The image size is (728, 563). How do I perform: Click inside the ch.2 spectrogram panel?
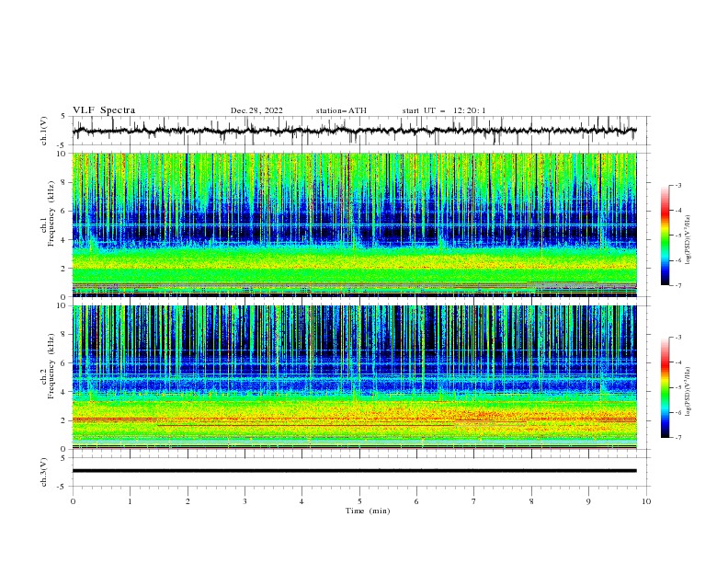(x=354, y=377)
